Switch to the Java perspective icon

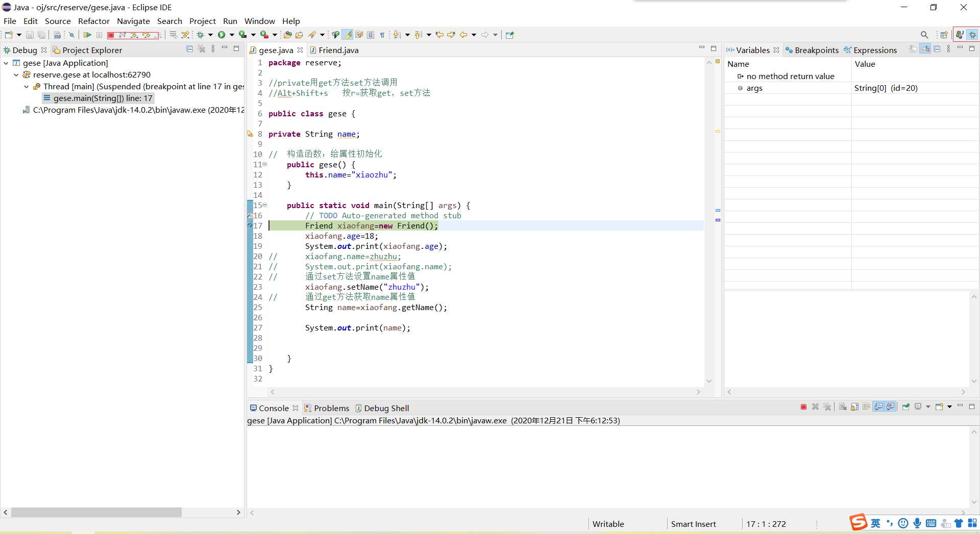tap(960, 35)
